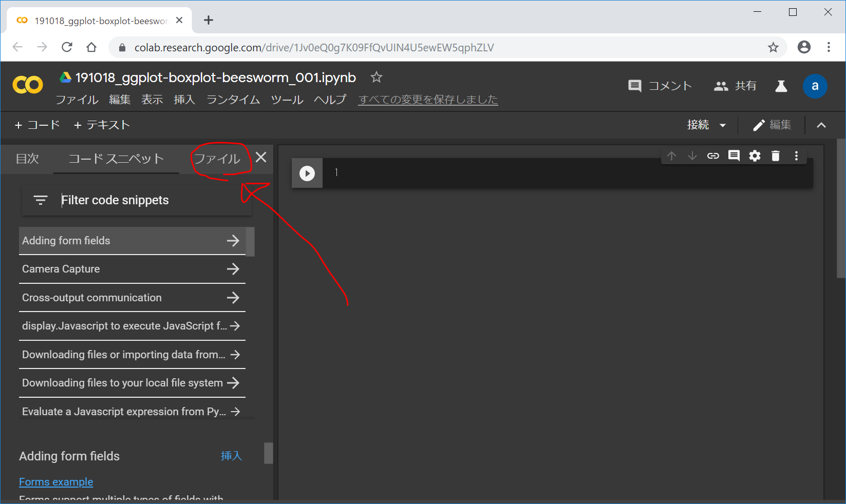The image size is (846, 504).
Task: Open the ランタイム menu
Action: click(x=233, y=100)
